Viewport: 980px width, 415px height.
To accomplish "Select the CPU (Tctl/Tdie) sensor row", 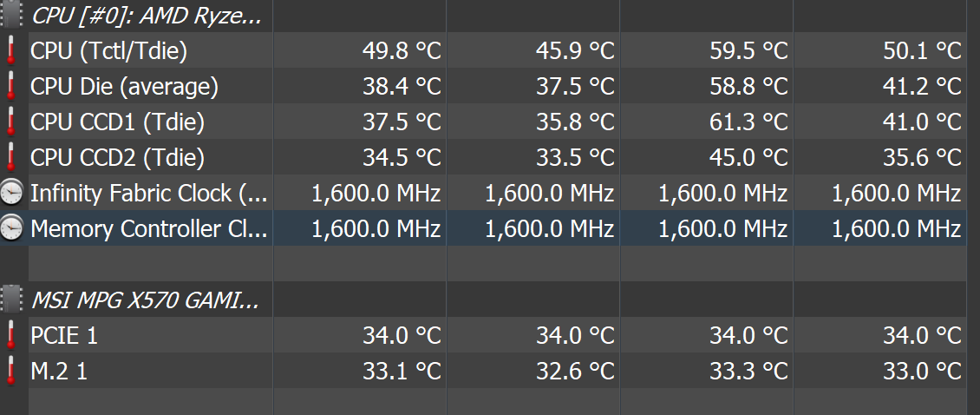I will pyautogui.click(x=483, y=50).
